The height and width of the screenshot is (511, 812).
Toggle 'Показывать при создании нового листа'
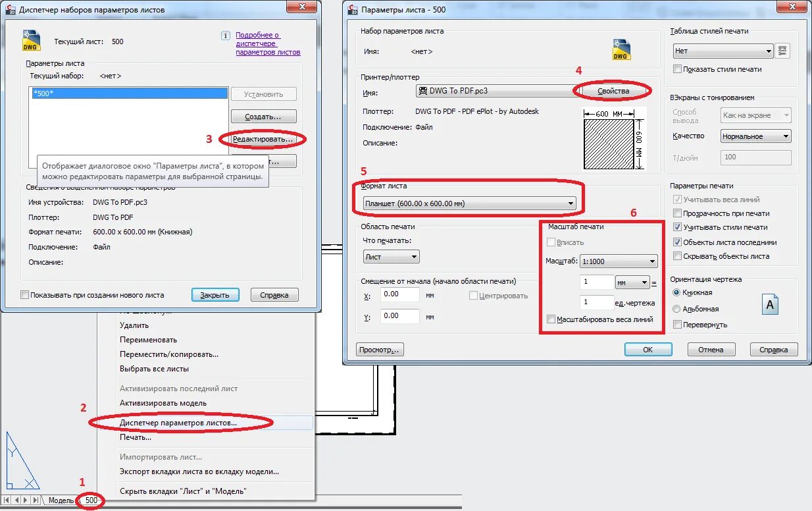pyautogui.click(x=25, y=295)
